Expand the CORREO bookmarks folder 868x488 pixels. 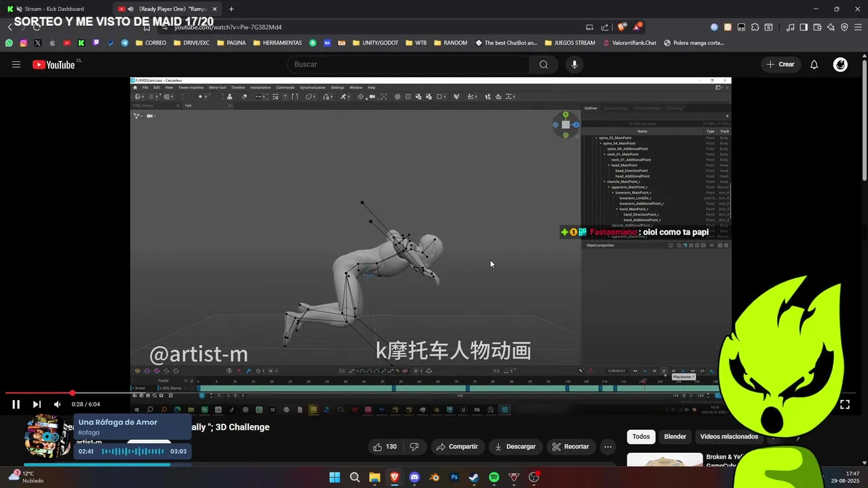(x=151, y=43)
